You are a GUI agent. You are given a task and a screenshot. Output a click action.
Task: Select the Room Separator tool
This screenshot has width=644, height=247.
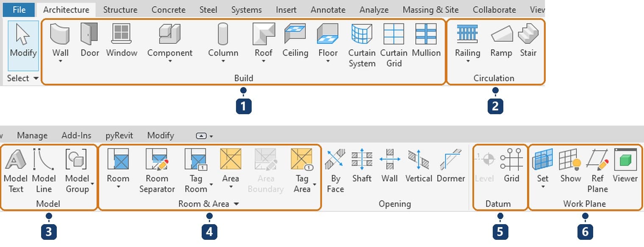click(x=157, y=170)
